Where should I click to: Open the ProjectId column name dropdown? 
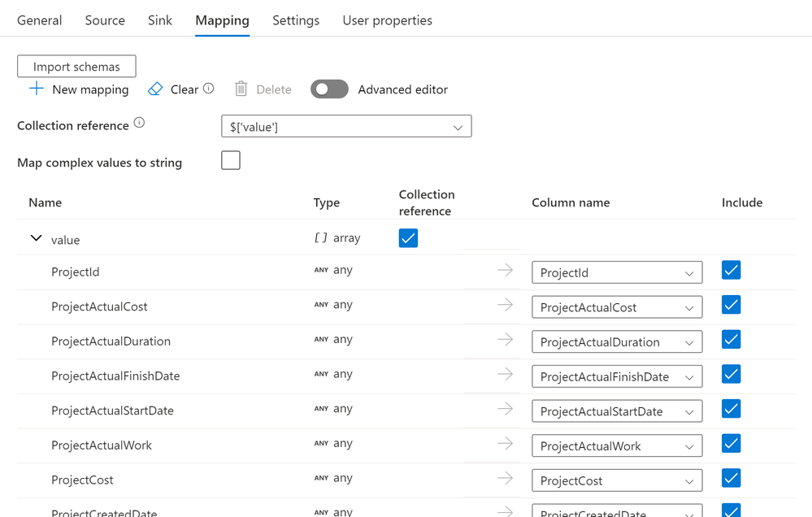(617, 272)
